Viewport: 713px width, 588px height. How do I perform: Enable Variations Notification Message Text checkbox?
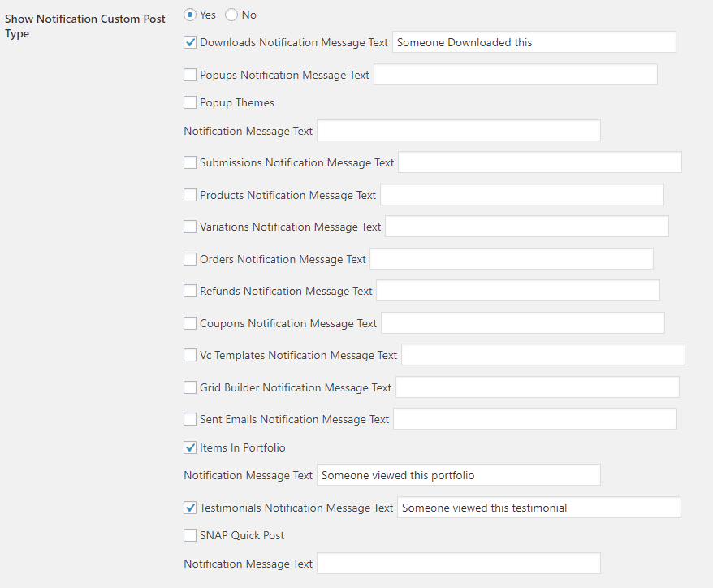point(190,227)
